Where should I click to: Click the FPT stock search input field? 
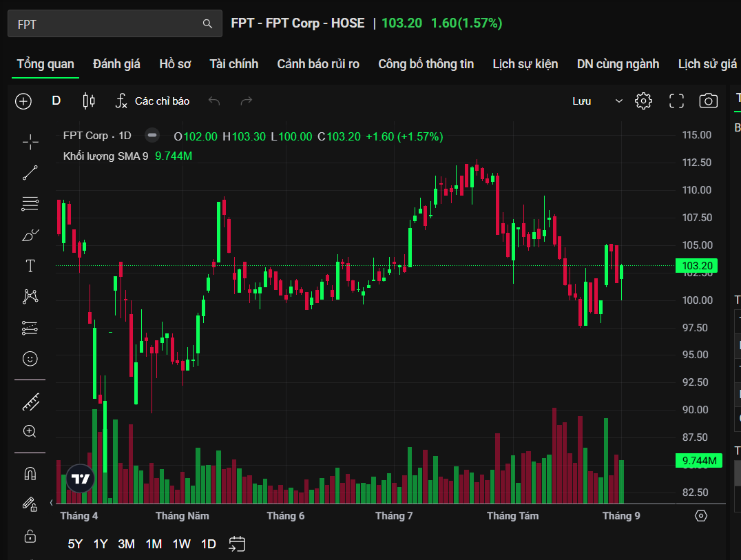tap(115, 23)
